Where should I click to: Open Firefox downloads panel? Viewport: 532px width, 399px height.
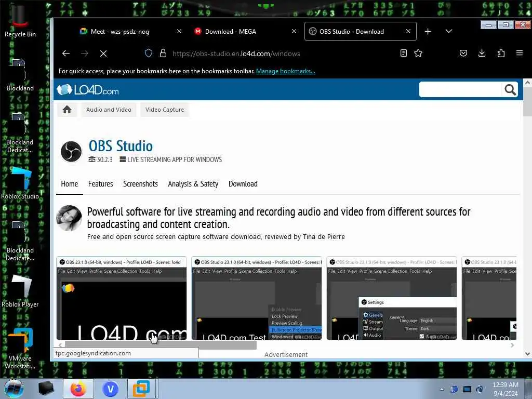[482, 54]
